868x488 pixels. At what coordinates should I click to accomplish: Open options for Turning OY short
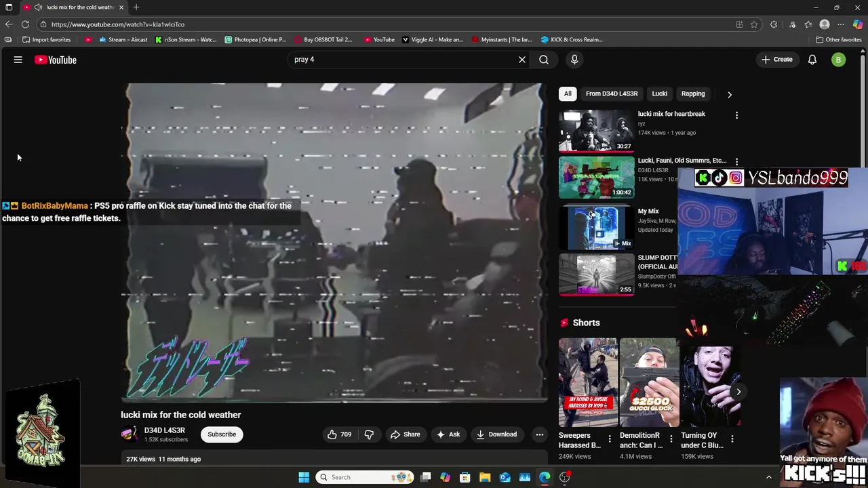(x=732, y=439)
